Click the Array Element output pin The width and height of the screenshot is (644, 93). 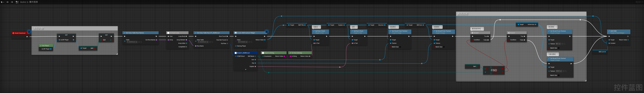(x=186, y=40)
